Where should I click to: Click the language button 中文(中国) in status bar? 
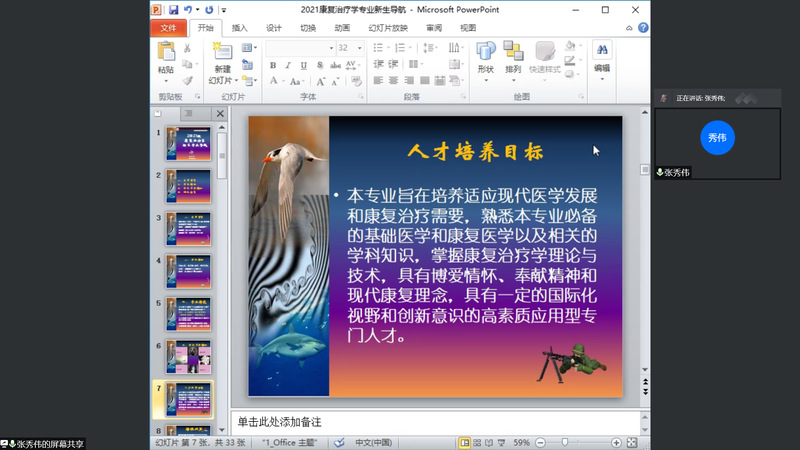pos(376,442)
